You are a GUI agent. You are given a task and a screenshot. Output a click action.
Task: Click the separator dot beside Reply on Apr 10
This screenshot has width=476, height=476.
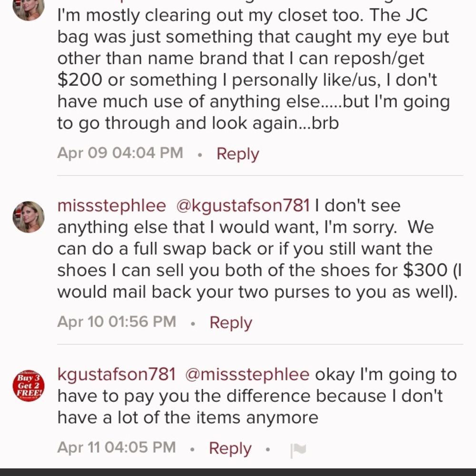[193, 323]
